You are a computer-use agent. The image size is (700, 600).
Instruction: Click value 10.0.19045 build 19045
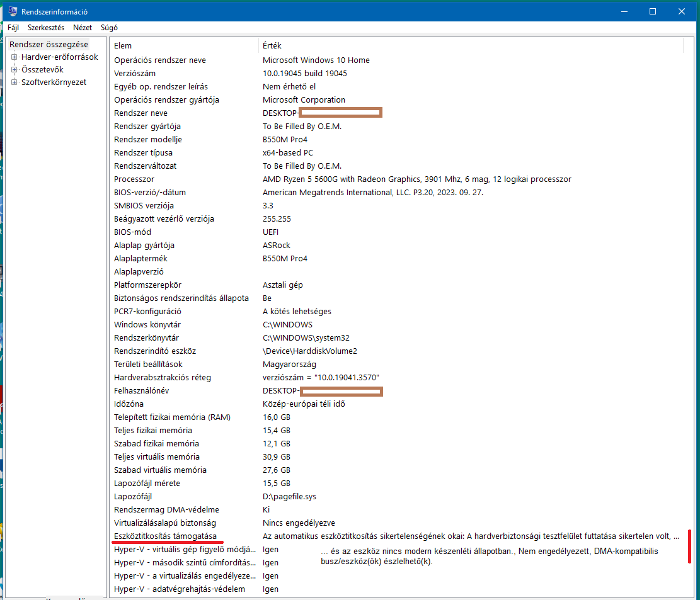pyautogui.click(x=305, y=74)
